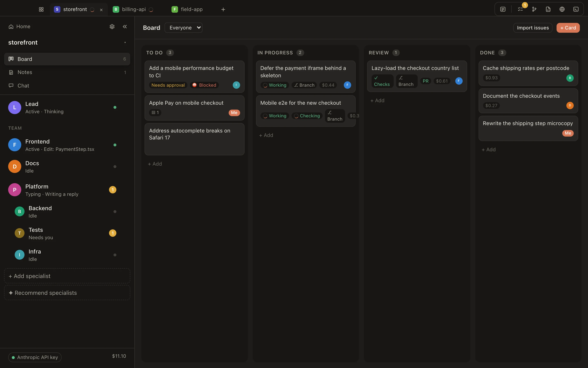Open the workspace grid overview icon

tap(41, 9)
